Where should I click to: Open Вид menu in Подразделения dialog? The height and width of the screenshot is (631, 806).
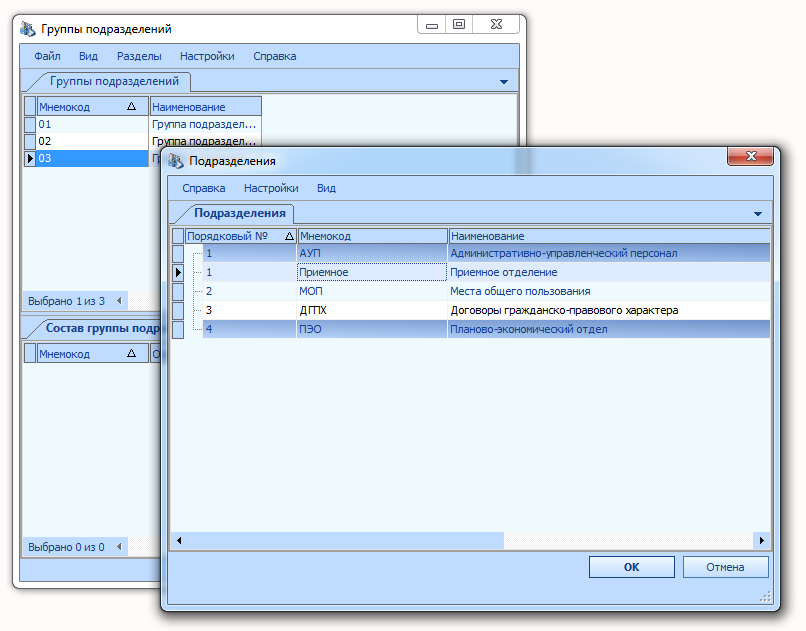click(x=326, y=188)
